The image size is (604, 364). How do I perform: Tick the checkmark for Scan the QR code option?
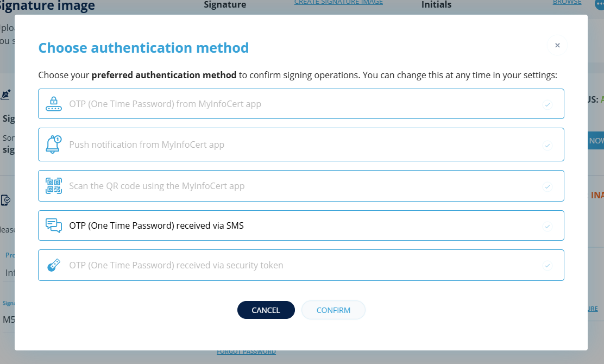pyautogui.click(x=548, y=187)
